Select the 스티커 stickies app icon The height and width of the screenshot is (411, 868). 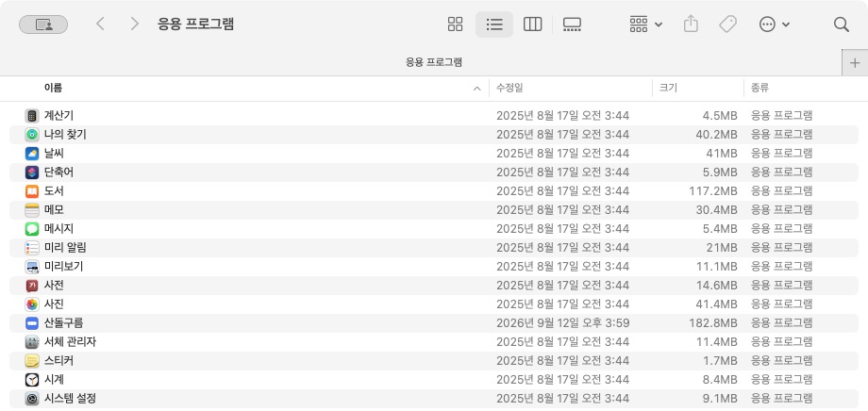pos(32,361)
